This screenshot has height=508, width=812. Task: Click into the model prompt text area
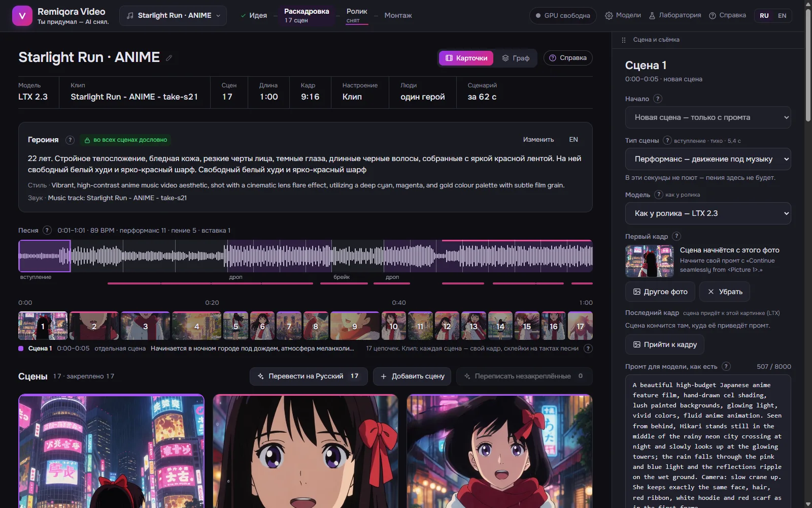point(708,441)
